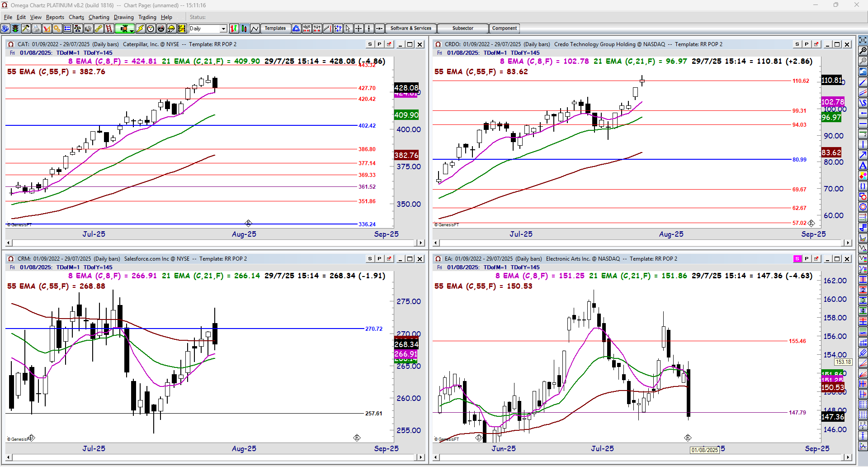
Task: Click the zoom-in magnifier in right toolbar
Action: [863, 51]
